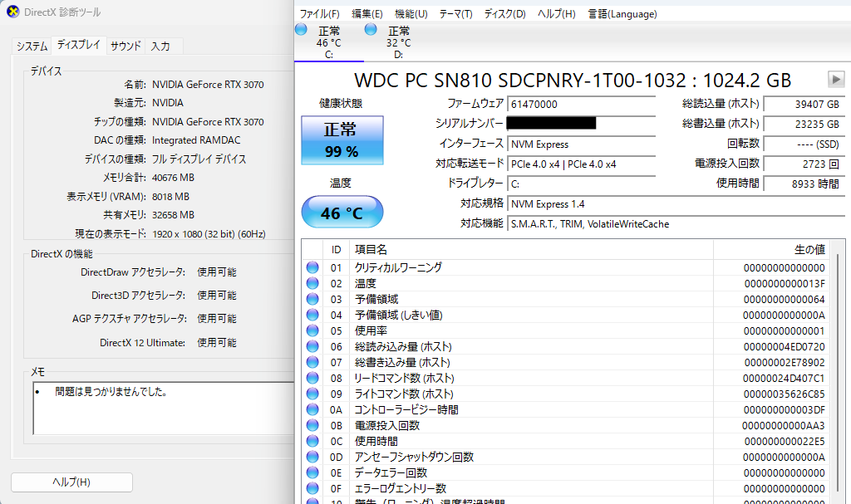
Task: Click the ドライブレター field C:
Action: point(581,183)
